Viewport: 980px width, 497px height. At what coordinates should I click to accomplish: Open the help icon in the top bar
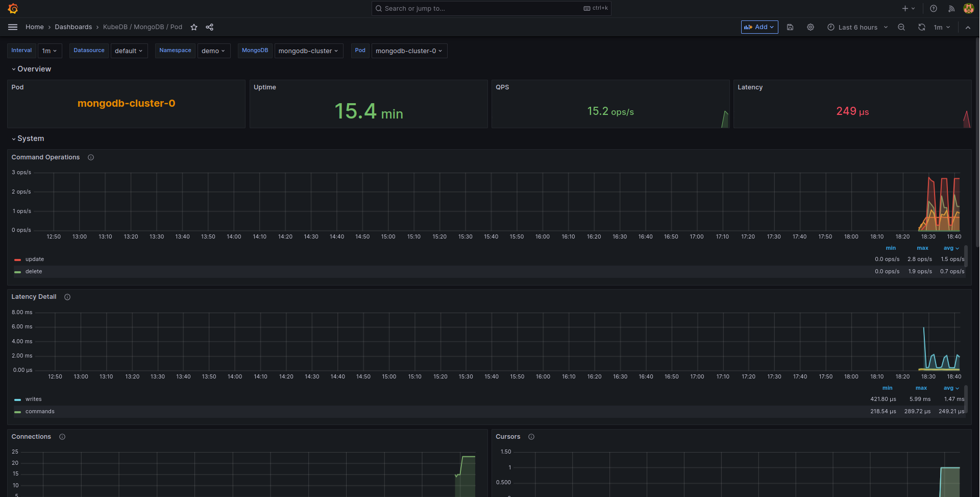(x=934, y=8)
